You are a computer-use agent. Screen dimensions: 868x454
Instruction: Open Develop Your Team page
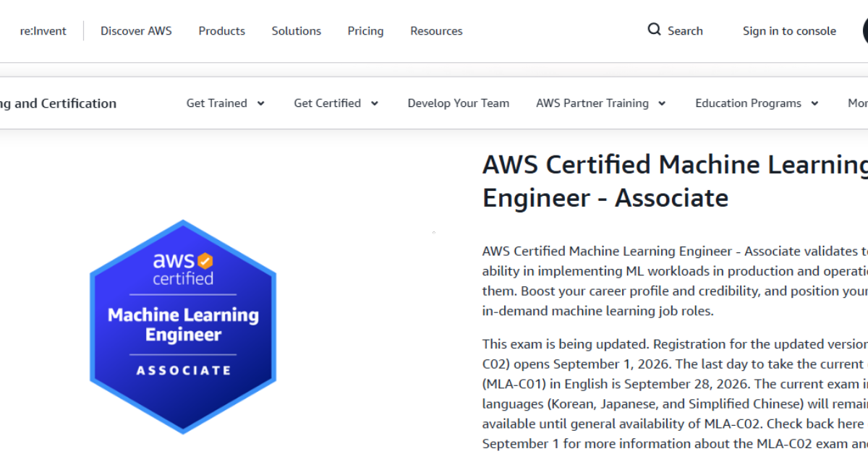[458, 103]
